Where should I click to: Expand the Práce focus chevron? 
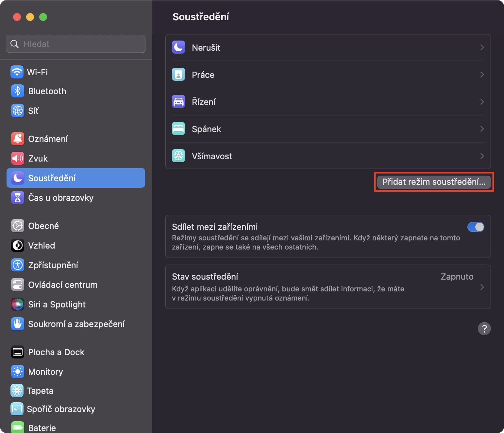tap(482, 75)
